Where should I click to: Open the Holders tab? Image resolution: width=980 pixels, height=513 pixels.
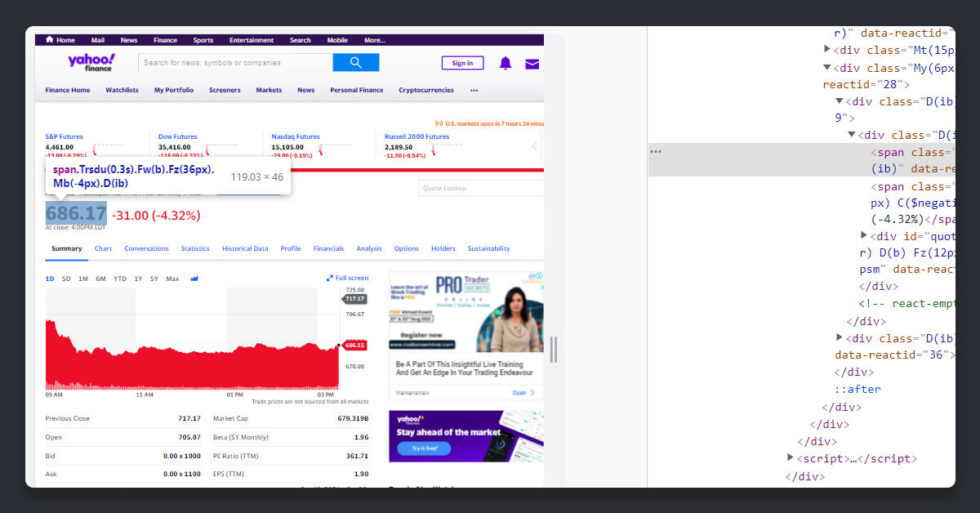(443, 249)
